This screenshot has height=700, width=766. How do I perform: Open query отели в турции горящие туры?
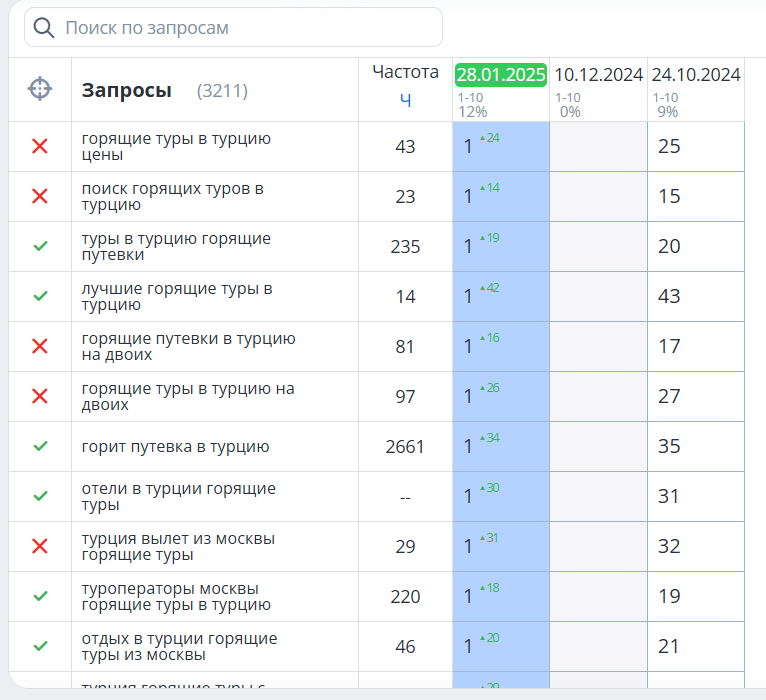coord(179,496)
